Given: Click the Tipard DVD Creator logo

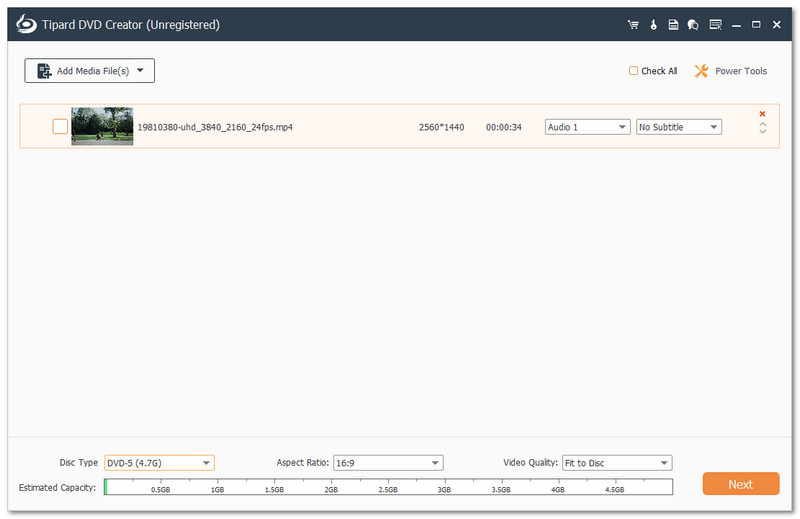Looking at the screenshot, I should click(26, 24).
